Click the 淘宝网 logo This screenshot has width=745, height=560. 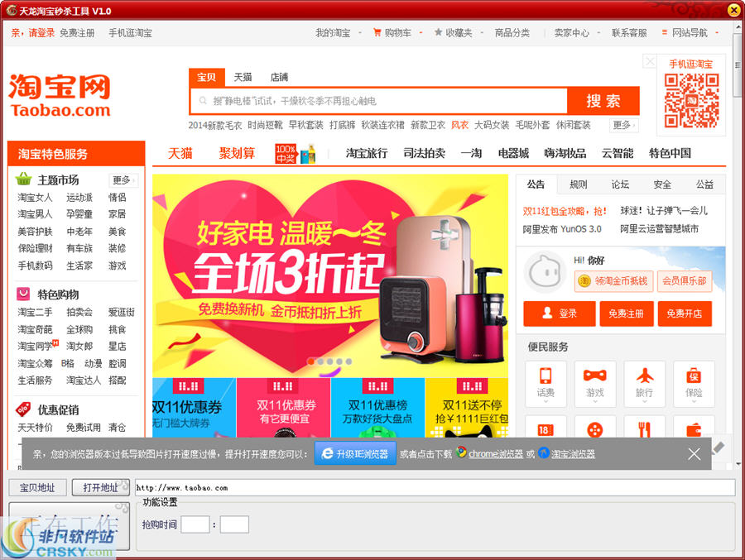(x=58, y=91)
